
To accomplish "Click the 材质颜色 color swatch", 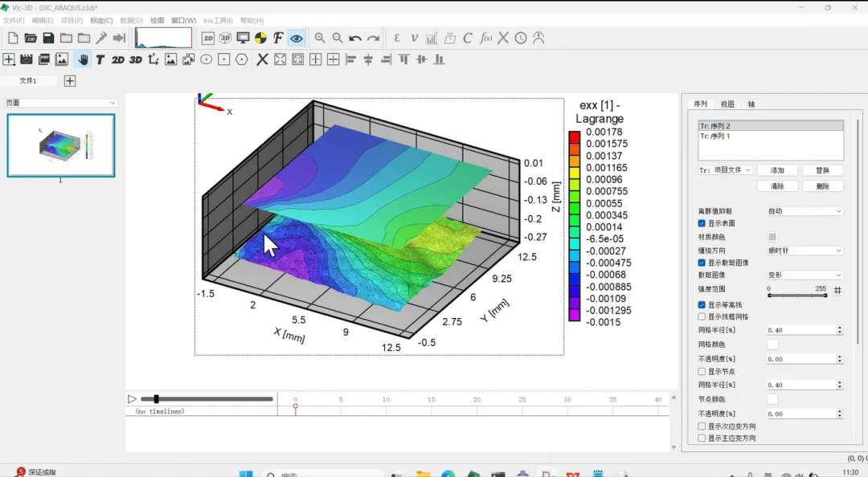I will pos(772,237).
